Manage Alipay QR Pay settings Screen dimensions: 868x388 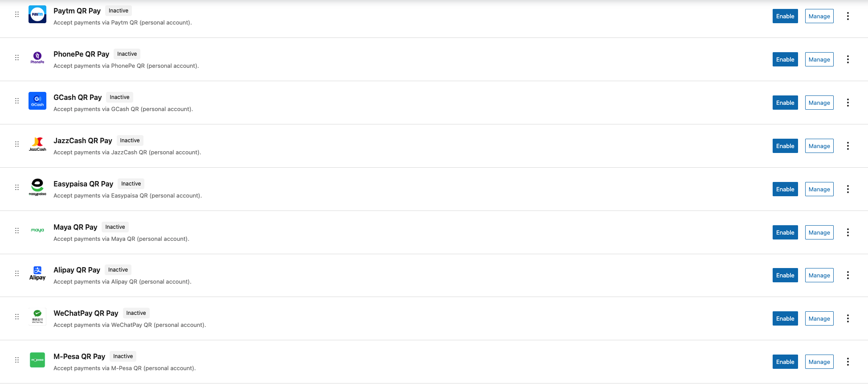[x=819, y=276]
